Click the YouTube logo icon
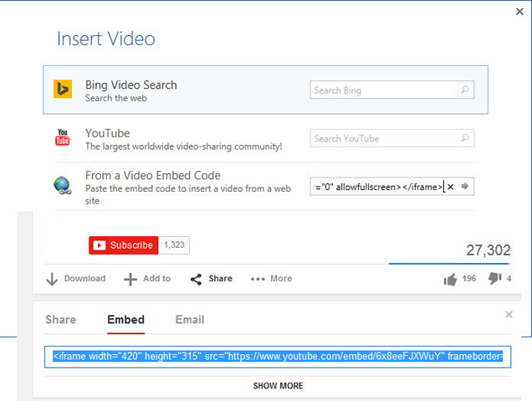This screenshot has height=401, width=532. coord(63,138)
